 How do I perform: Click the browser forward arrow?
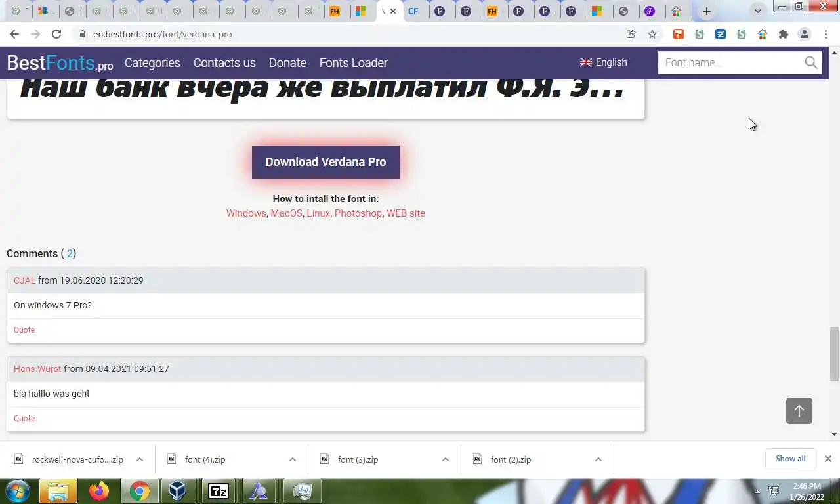pos(35,34)
